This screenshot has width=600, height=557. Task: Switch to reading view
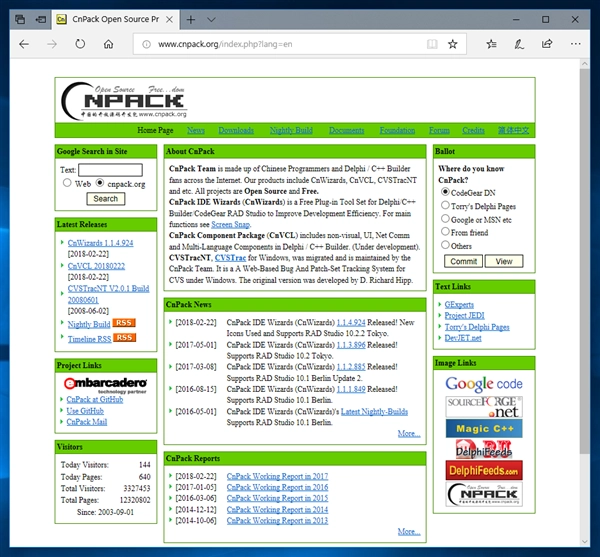coord(432,44)
